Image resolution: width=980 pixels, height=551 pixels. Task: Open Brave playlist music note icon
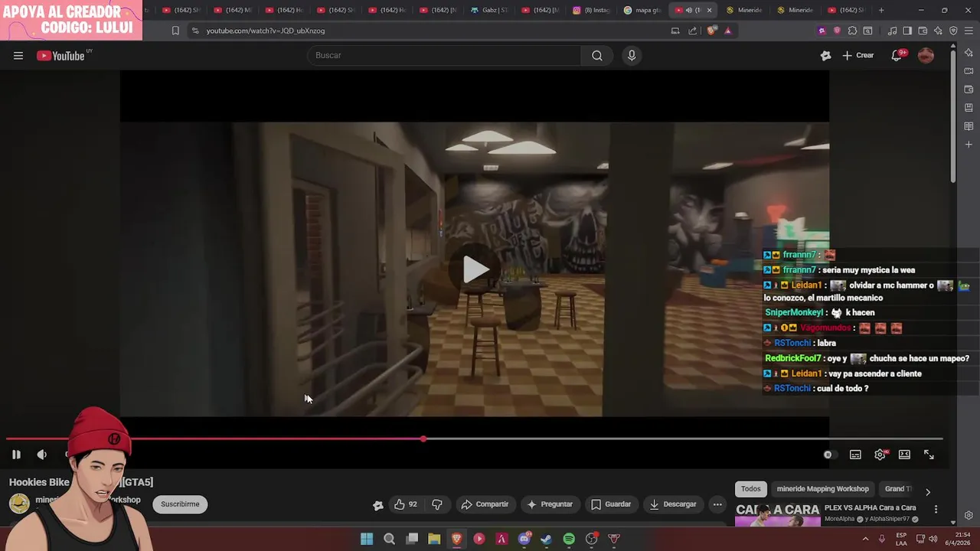(892, 31)
